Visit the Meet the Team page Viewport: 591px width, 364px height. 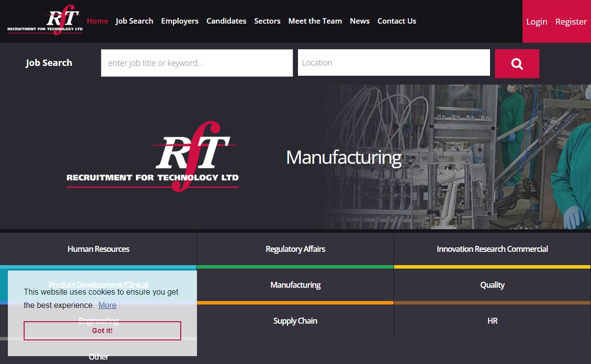pyautogui.click(x=315, y=21)
